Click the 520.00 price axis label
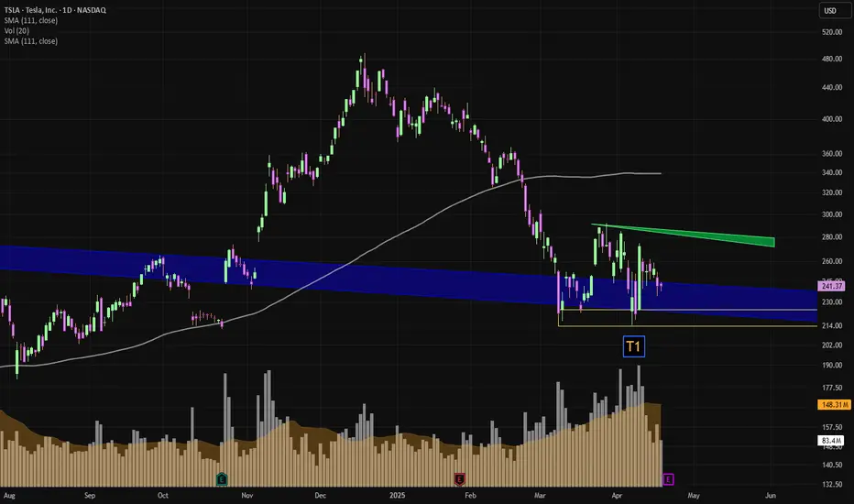Viewport: 854px width, 504px height. (832, 32)
